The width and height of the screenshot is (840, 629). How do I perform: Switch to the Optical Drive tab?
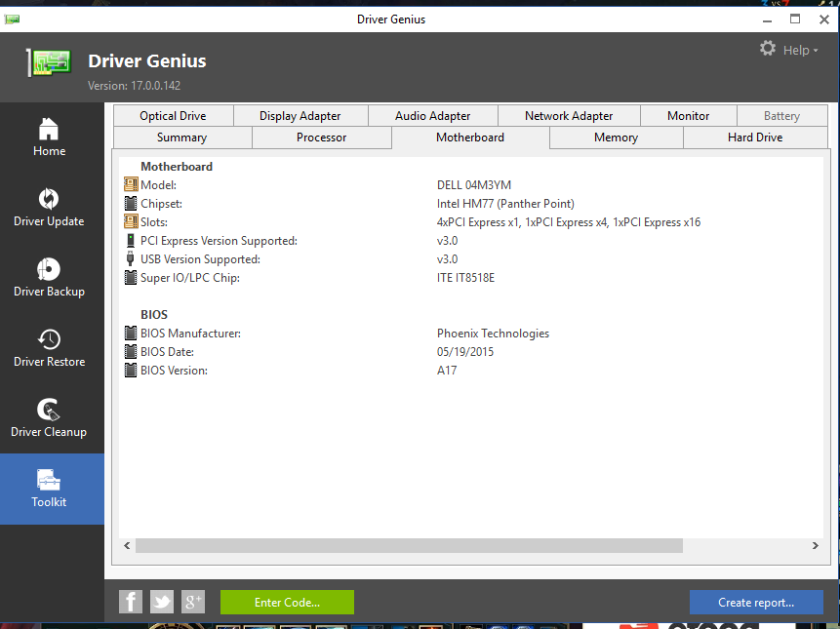[x=173, y=116]
